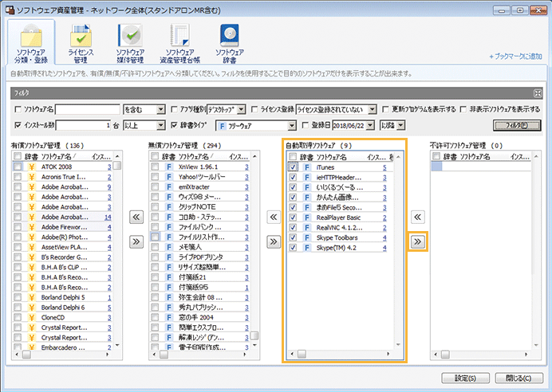Move left using arrow beside 有償 list
Image resolution: width=552 pixels, height=392 pixels.
tap(136, 217)
